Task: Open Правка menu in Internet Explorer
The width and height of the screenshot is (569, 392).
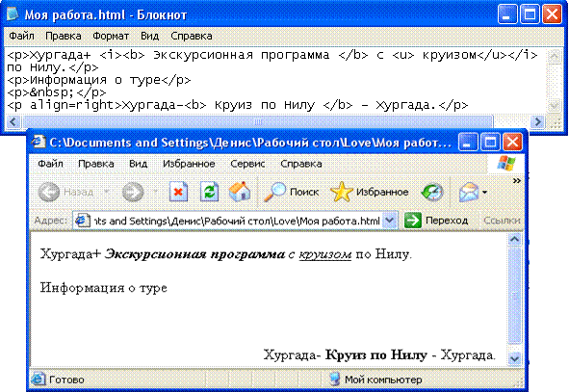Action: [96, 164]
